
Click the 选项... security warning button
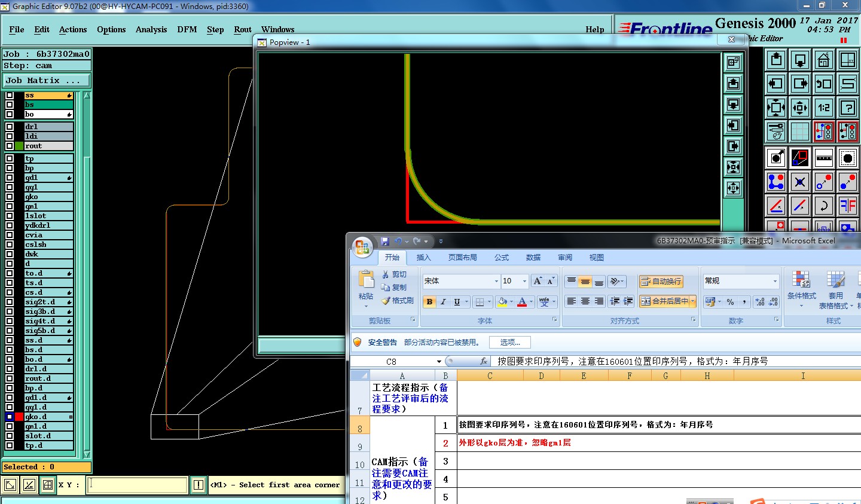point(509,343)
